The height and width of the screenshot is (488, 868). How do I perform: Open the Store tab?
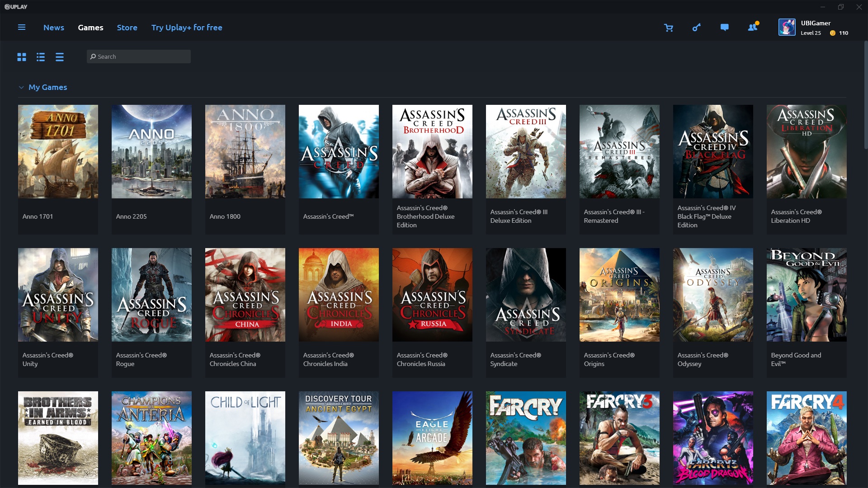tap(127, 28)
